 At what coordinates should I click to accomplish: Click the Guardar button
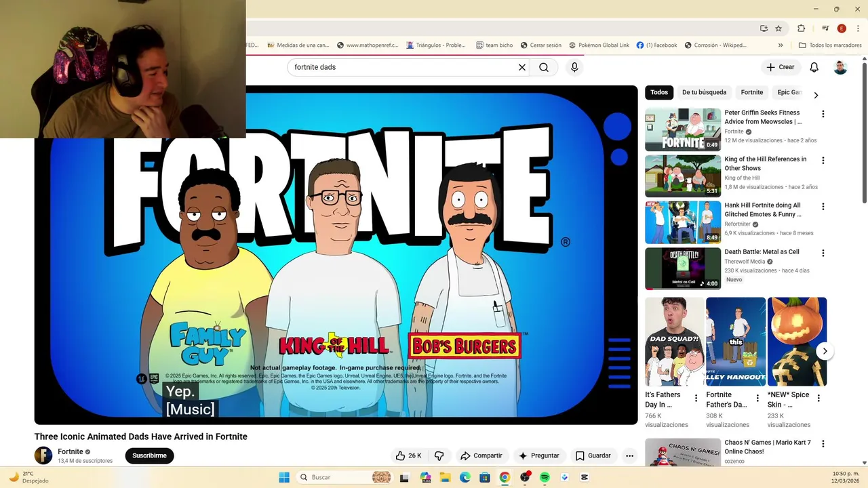(593, 455)
